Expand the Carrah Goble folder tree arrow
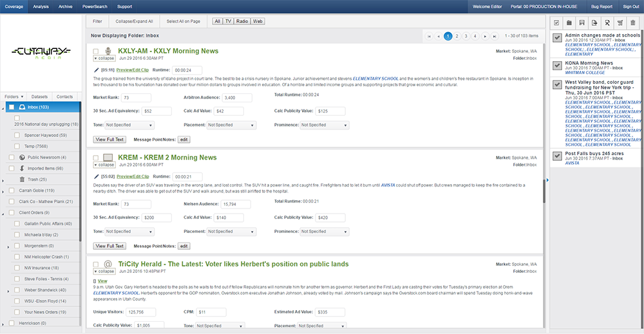644x334 pixels. pyautogui.click(x=3, y=192)
